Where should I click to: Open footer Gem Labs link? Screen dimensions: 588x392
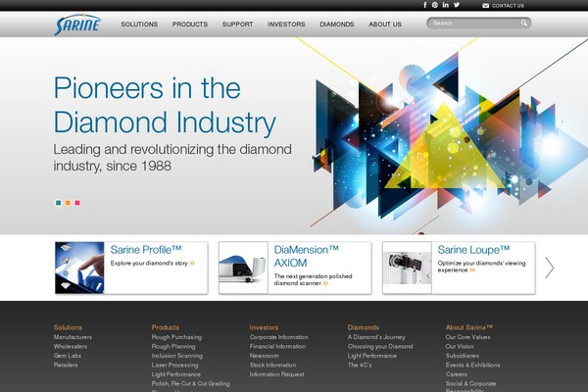68,356
